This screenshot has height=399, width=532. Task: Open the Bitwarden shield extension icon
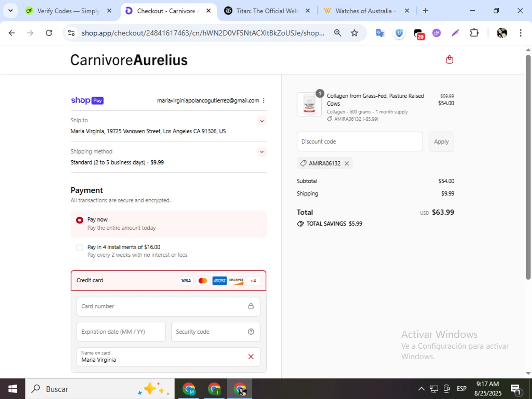[x=399, y=33]
